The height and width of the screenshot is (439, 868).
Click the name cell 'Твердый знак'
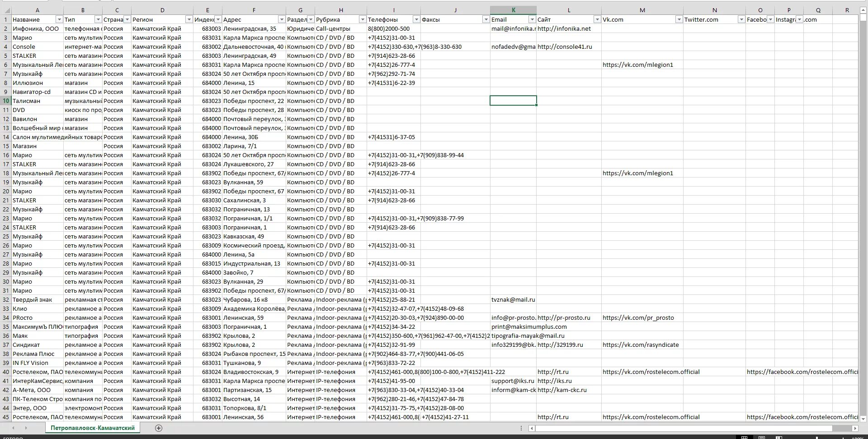pyautogui.click(x=38, y=299)
